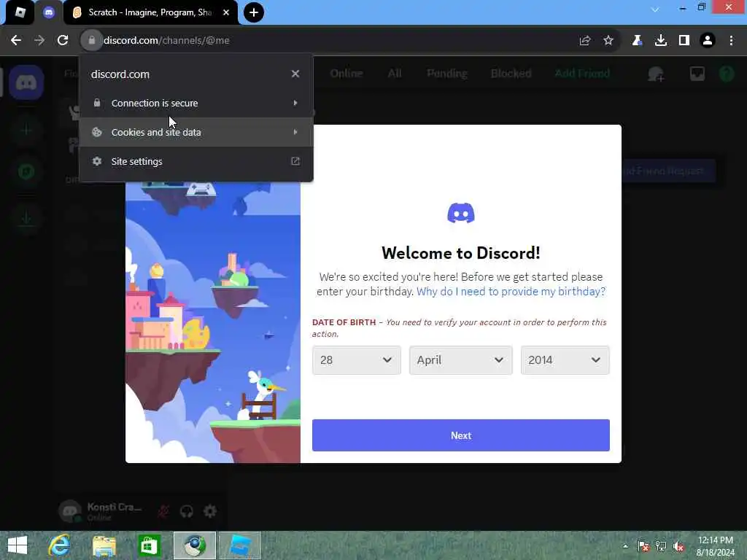
Task: Open Connection is secure details
Action: point(196,103)
